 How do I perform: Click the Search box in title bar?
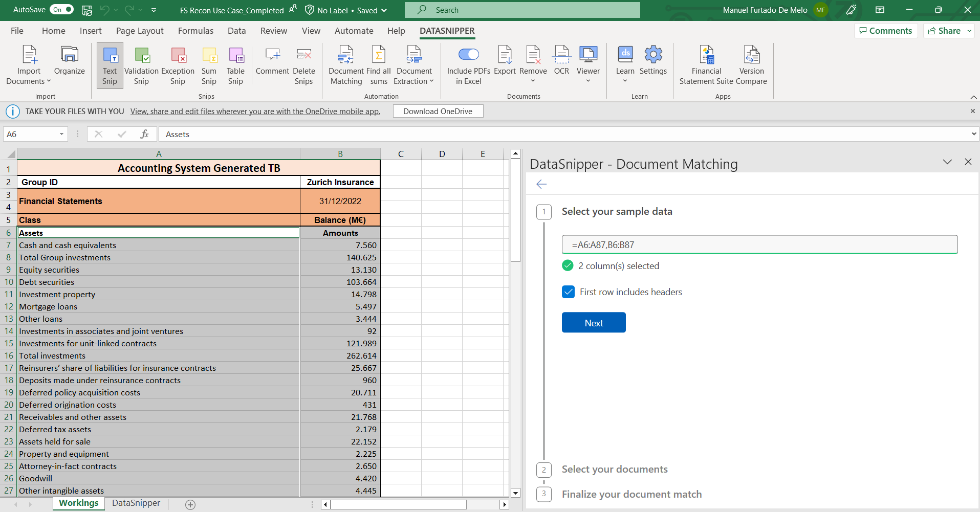click(x=522, y=10)
